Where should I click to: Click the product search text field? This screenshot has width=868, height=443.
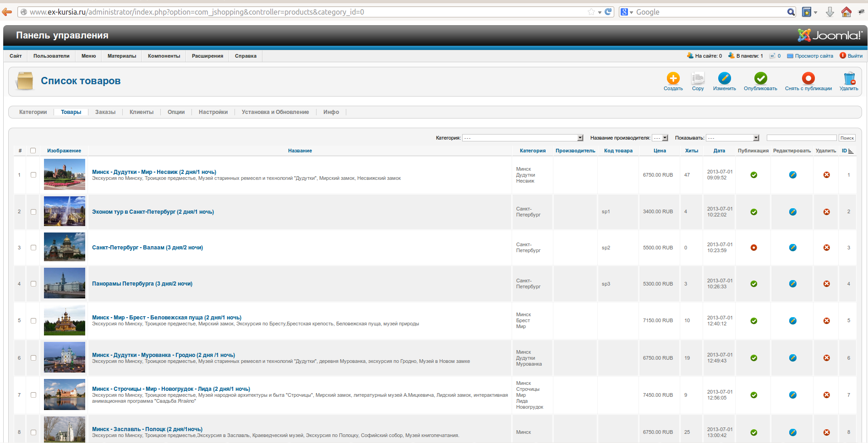pos(802,138)
